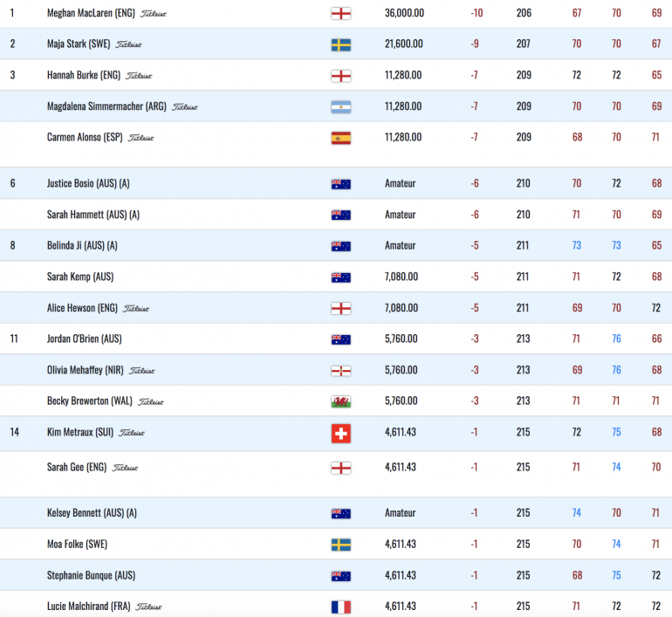Click Jordan O'Brien (AUS) name
Screen dimensions: 672x617
tap(84, 339)
